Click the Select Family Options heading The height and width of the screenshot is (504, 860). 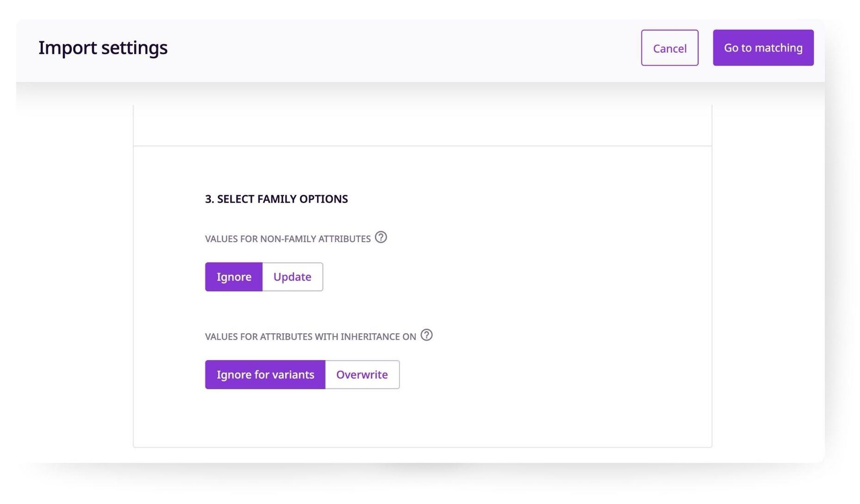pos(276,199)
